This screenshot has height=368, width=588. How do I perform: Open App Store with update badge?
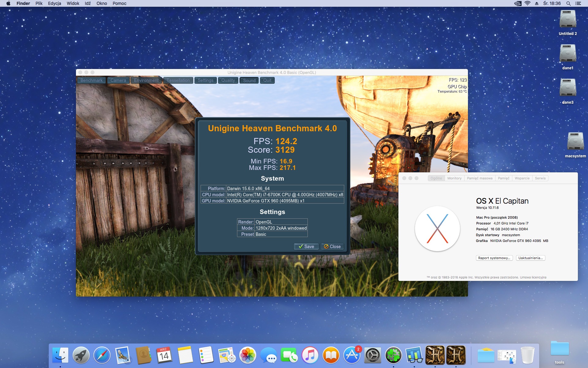352,355
